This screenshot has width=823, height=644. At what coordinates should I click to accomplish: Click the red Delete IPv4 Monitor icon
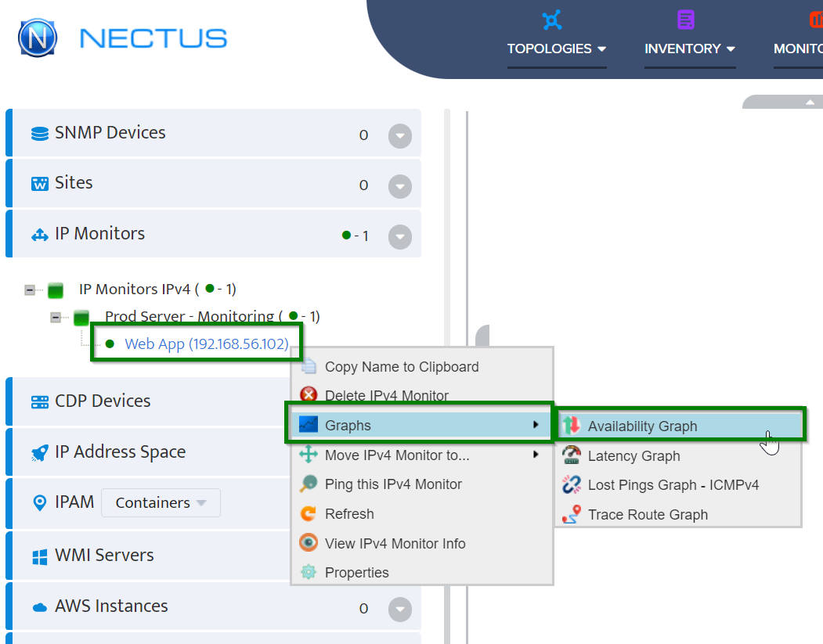[309, 394]
